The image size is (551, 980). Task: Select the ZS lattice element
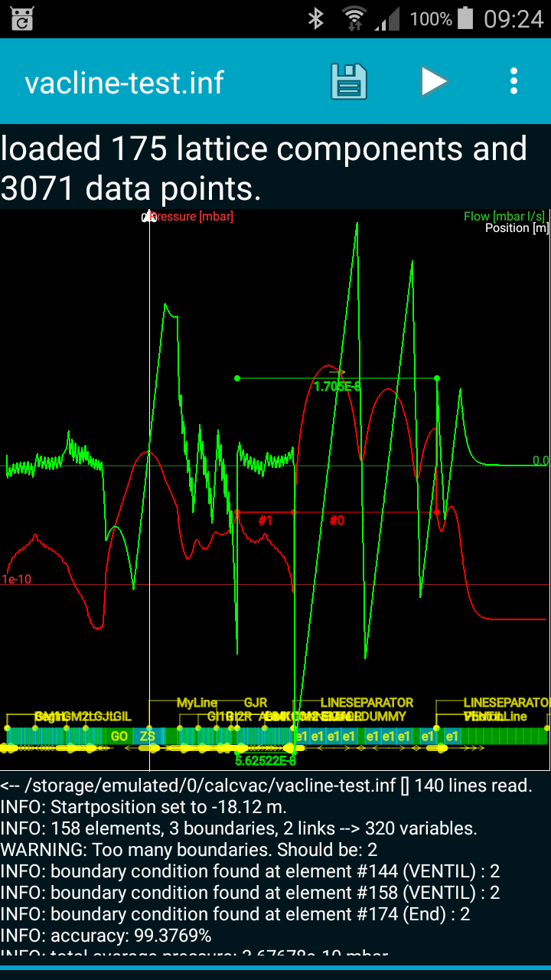148,737
